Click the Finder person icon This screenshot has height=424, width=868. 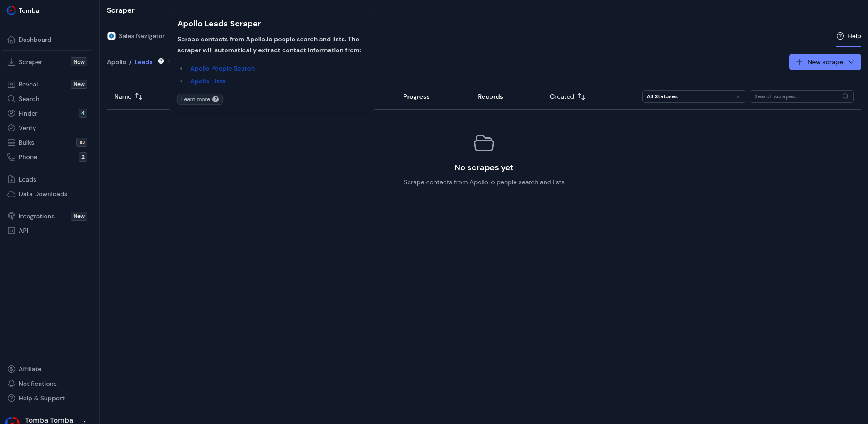pyautogui.click(x=11, y=114)
